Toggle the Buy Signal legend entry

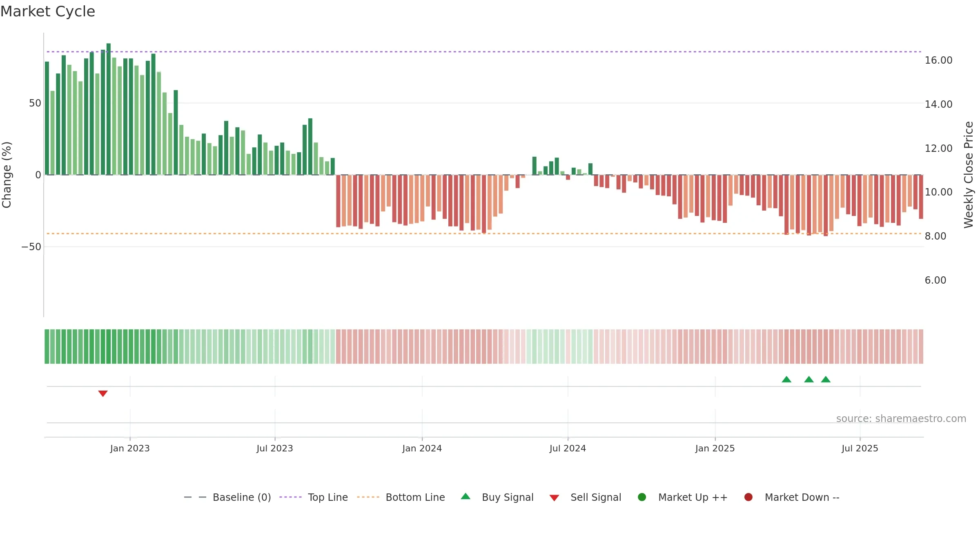[x=497, y=497]
